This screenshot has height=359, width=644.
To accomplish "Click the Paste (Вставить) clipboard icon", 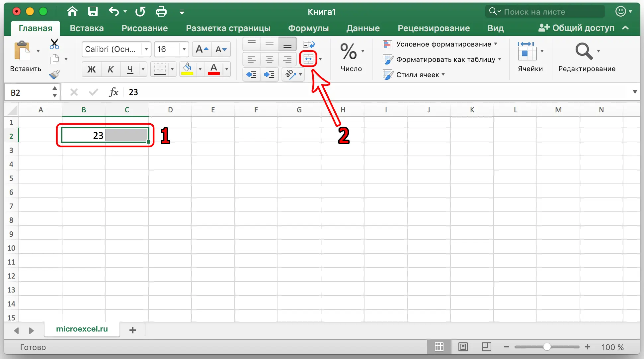I will point(22,51).
